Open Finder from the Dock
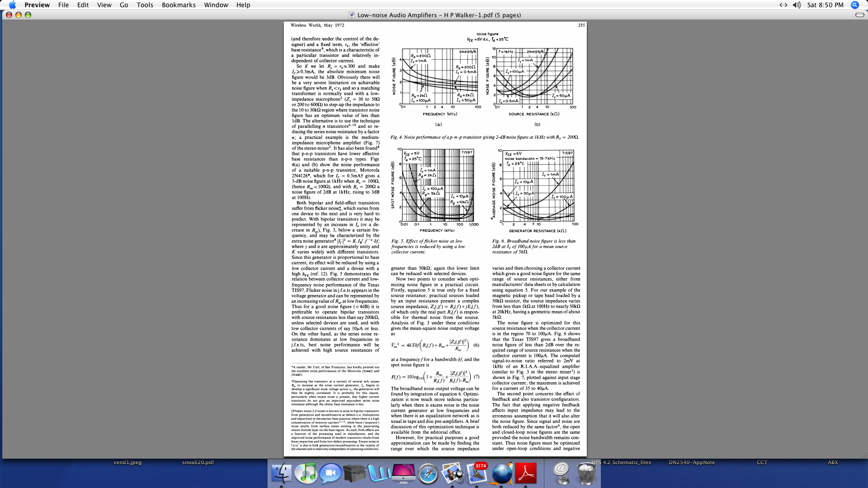Screen dimensions: 868x488 (282, 474)
